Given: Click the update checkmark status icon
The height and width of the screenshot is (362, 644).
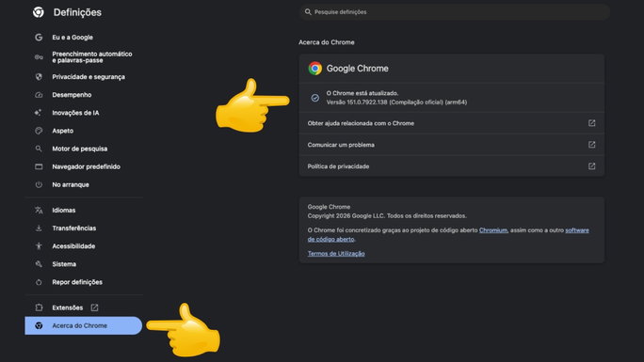Looking at the screenshot, I should pos(315,98).
